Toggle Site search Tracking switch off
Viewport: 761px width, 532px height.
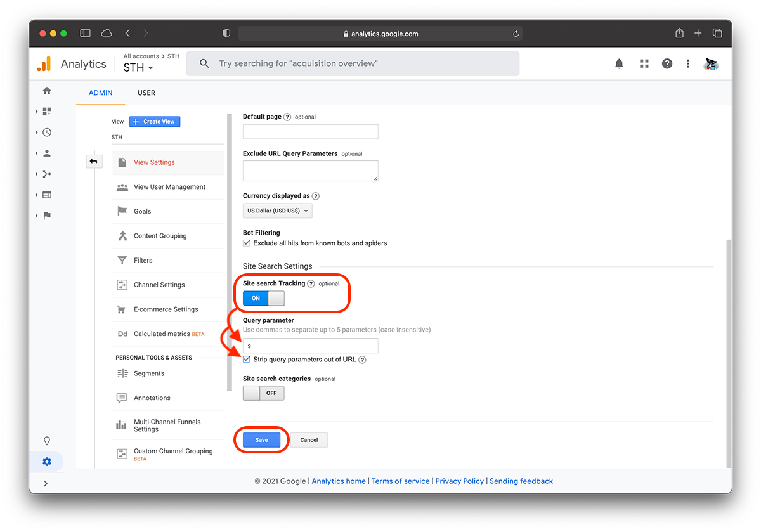click(x=264, y=298)
